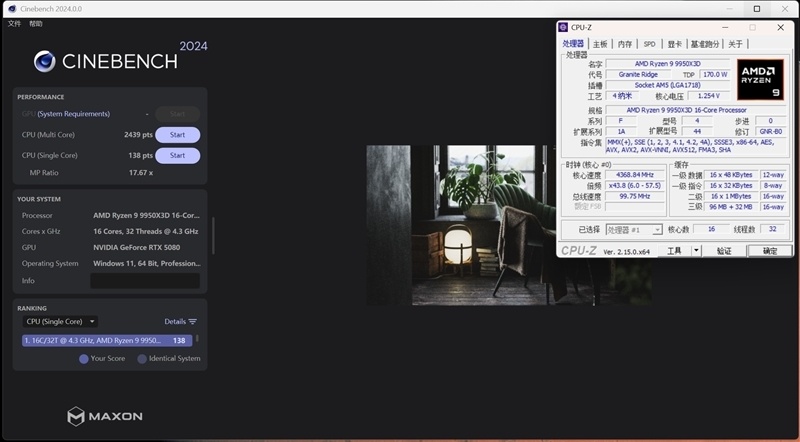Click the TDP value 170.0 W

pyautogui.click(x=715, y=75)
